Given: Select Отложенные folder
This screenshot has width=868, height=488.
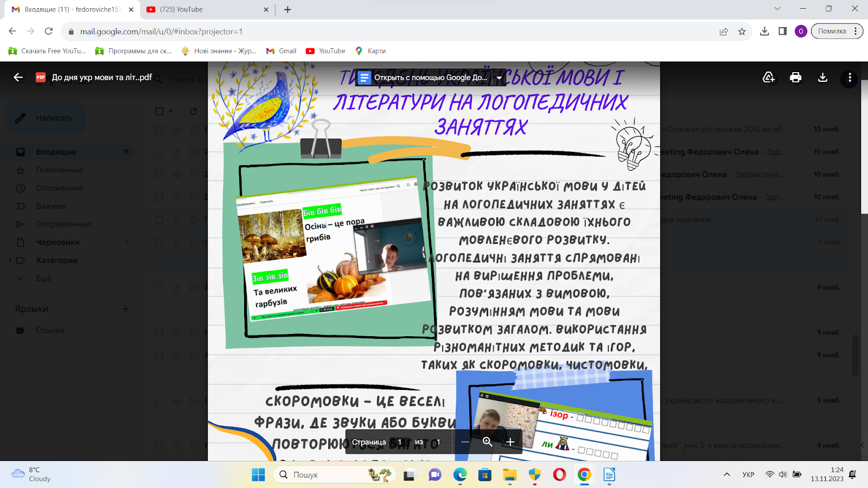Looking at the screenshot, I should 68,188.
